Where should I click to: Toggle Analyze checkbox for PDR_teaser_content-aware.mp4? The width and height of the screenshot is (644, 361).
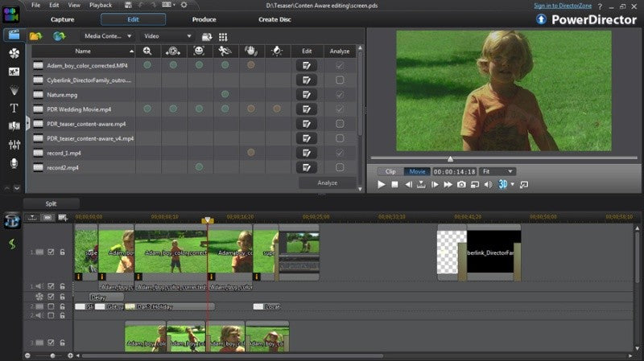coord(340,124)
